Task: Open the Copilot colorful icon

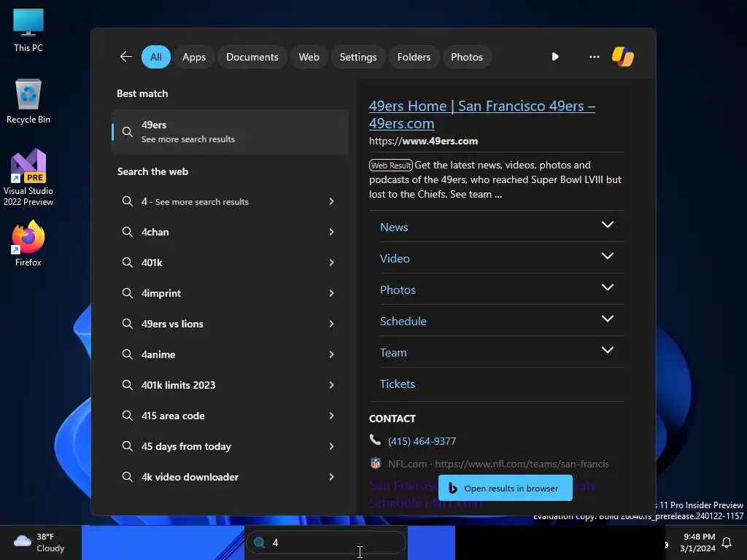Action: [623, 57]
